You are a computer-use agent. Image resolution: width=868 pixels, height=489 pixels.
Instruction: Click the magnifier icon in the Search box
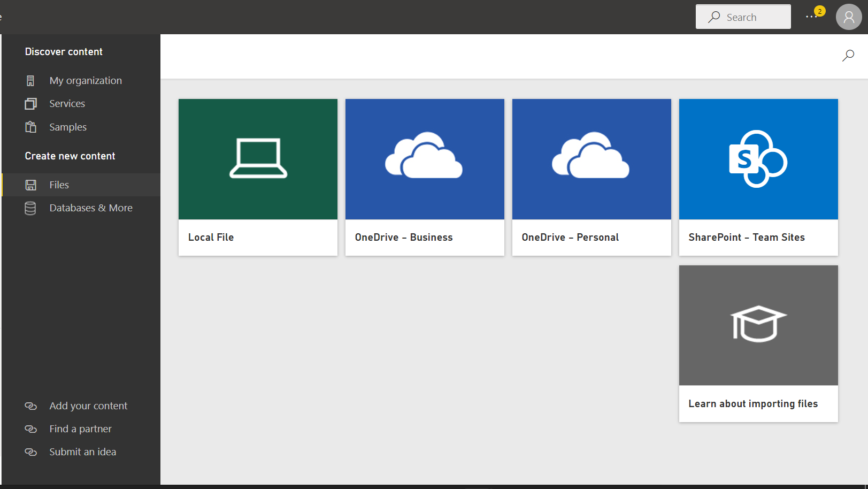coord(714,17)
